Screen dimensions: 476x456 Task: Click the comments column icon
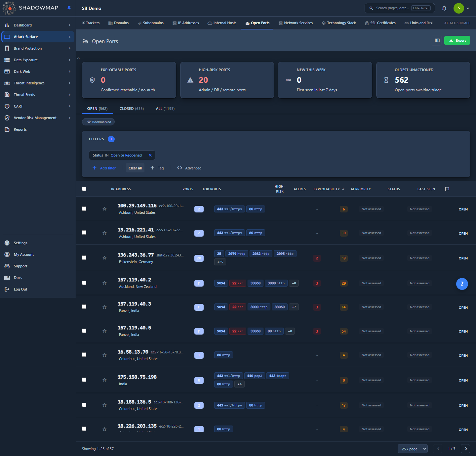[x=447, y=189]
